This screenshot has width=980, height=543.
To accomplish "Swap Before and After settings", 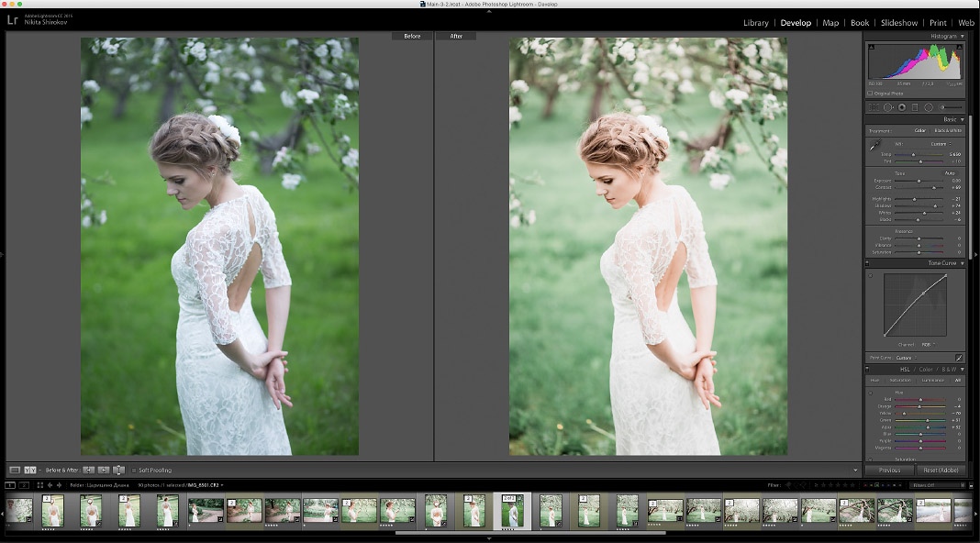I will point(118,470).
